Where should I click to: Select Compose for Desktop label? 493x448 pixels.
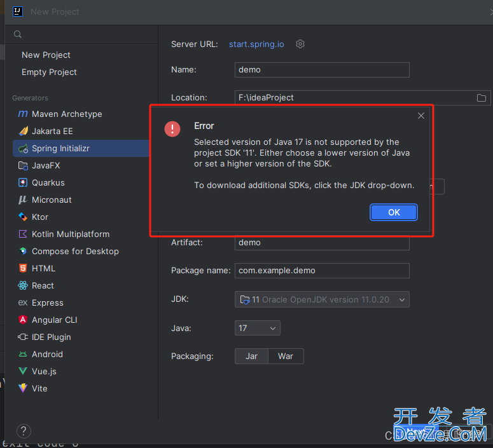[75, 252]
